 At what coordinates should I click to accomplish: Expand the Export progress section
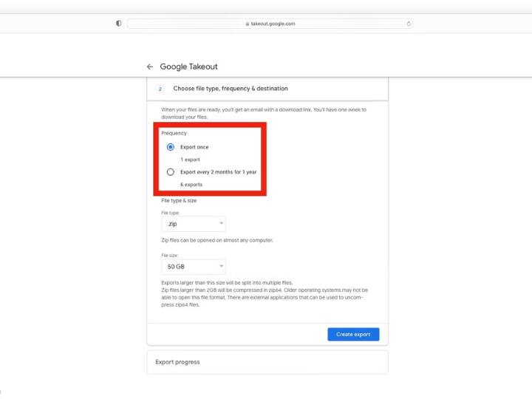(267, 362)
